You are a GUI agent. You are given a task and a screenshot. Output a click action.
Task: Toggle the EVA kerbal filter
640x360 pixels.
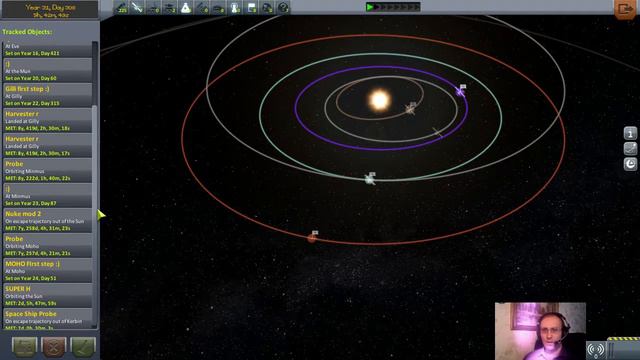coord(235,7)
